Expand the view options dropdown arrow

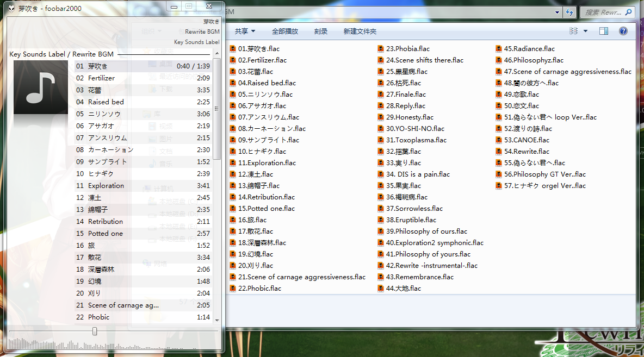point(585,31)
